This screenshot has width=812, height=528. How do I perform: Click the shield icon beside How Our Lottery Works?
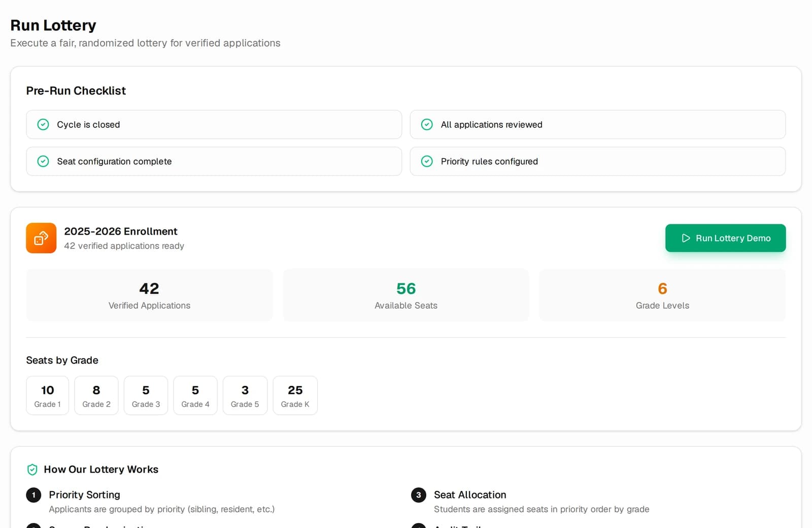click(32, 470)
